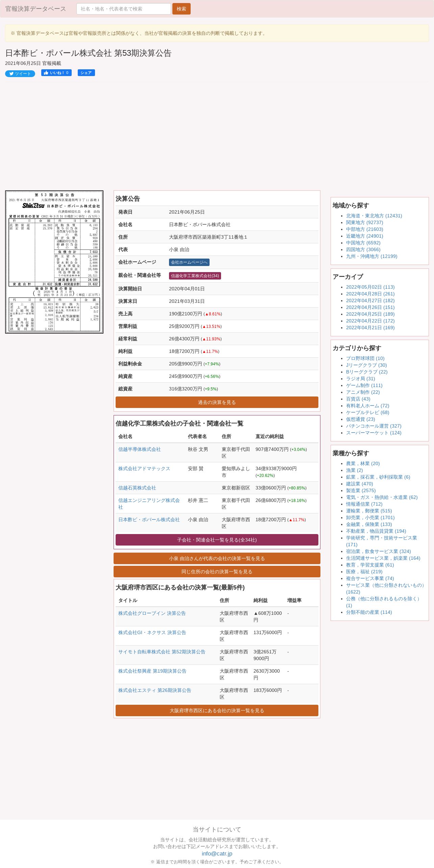Screen dimensions: 434x868
Task: Open アニメ制作 (22) category
Action: (x=363, y=392)
